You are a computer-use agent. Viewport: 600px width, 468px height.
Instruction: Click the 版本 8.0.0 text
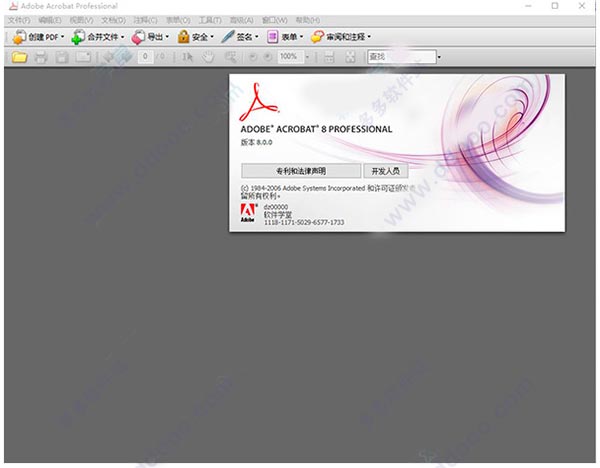point(256,142)
